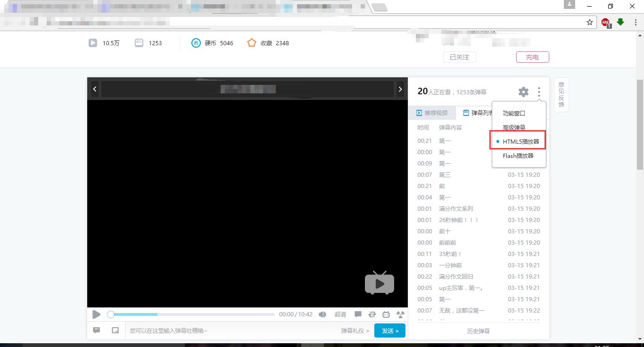The width and height of the screenshot is (644, 347).
Task: Open the three-dot more options menu
Action: coord(539,92)
